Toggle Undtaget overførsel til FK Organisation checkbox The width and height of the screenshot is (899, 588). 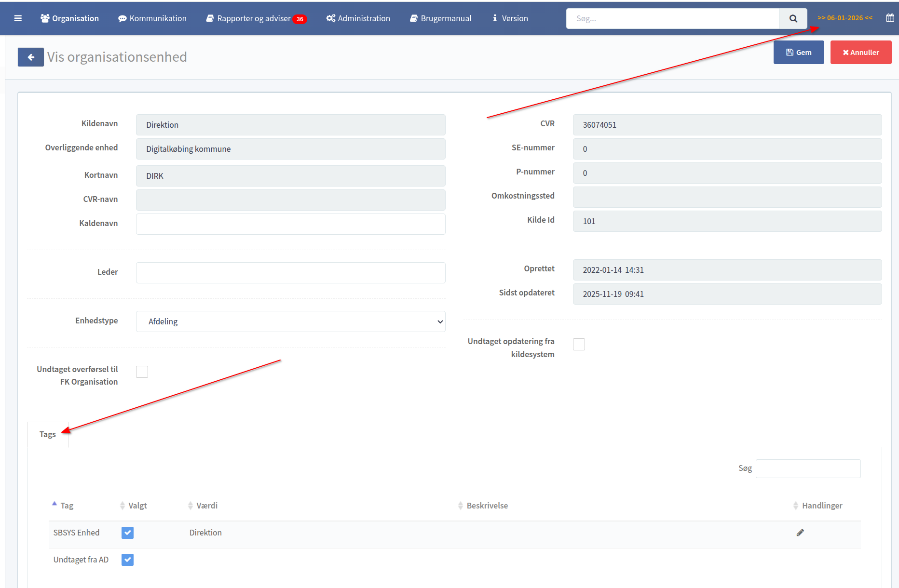142,372
